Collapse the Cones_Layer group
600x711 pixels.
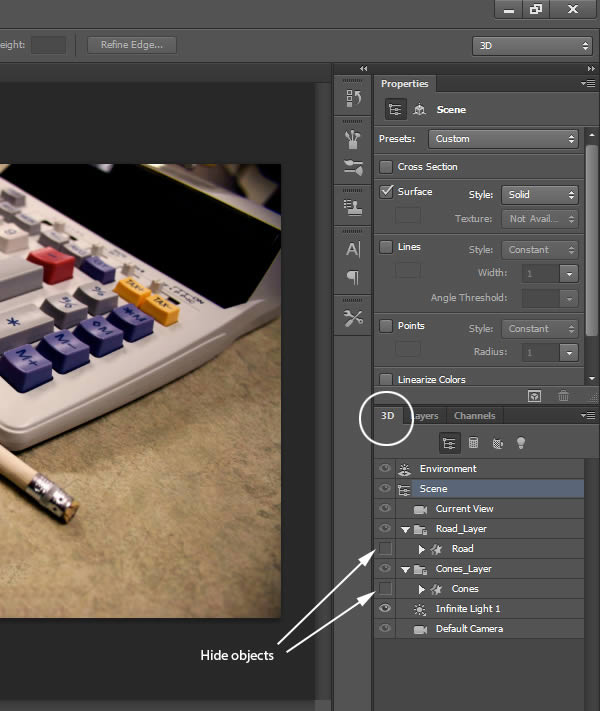405,569
